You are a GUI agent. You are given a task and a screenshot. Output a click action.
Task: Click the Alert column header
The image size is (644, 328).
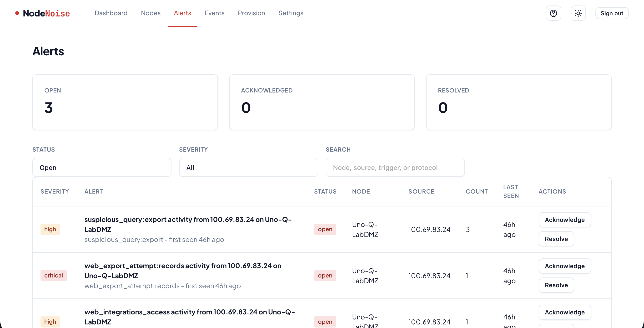[x=94, y=191]
